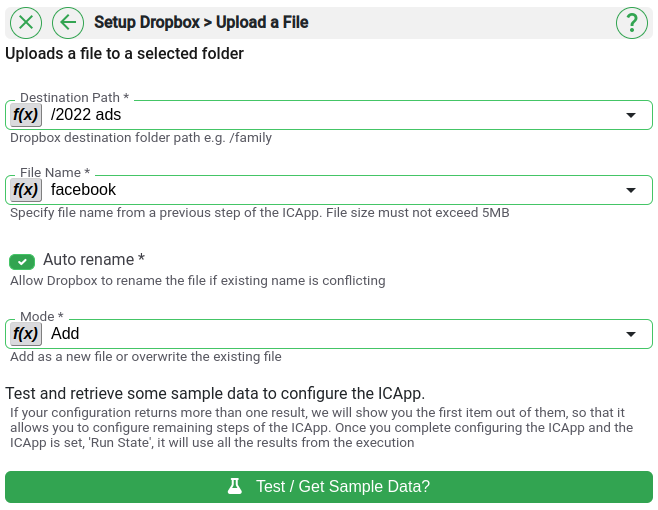Image resolution: width=658 pixels, height=510 pixels.
Task: Open the help question mark icon
Action: point(632,22)
